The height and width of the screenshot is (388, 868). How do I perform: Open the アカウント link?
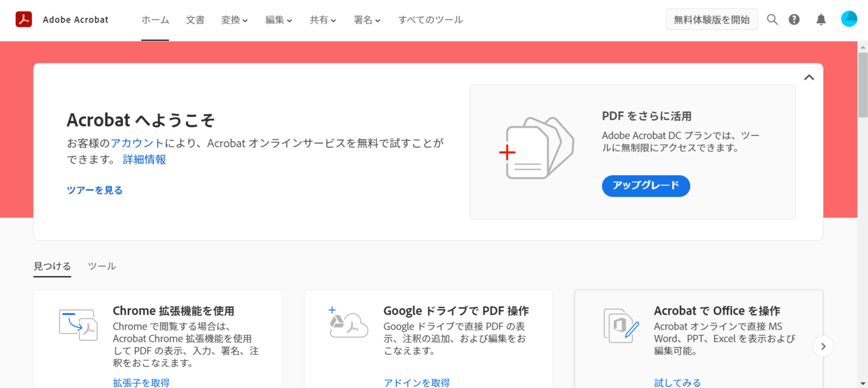tap(137, 143)
